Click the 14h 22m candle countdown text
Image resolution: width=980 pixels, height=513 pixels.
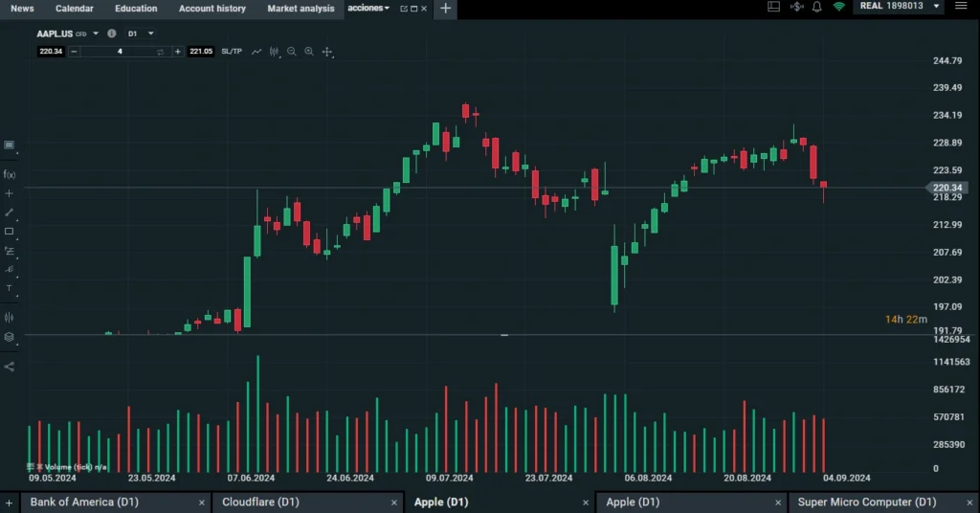(x=906, y=320)
